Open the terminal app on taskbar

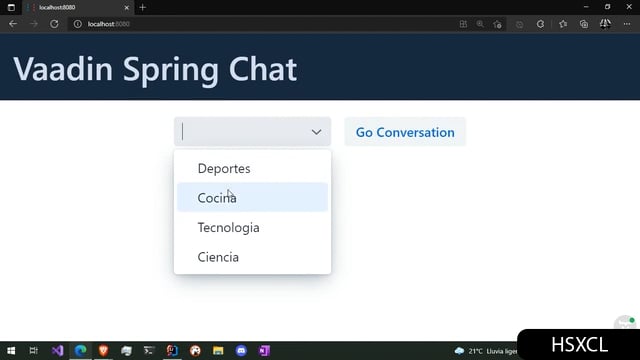(149, 351)
